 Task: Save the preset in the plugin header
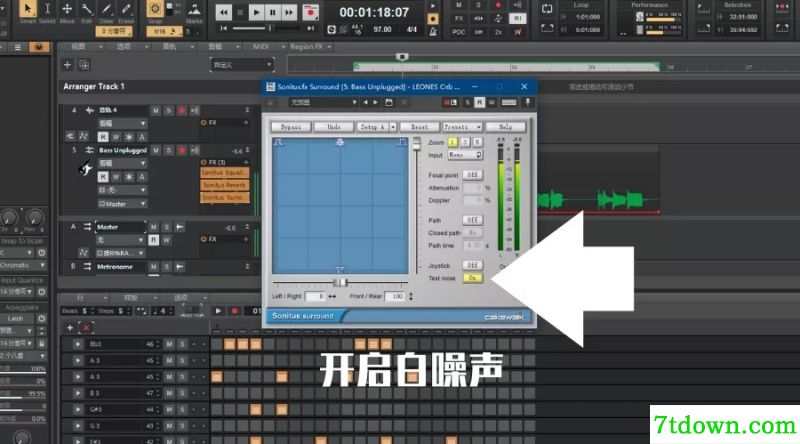(x=389, y=103)
